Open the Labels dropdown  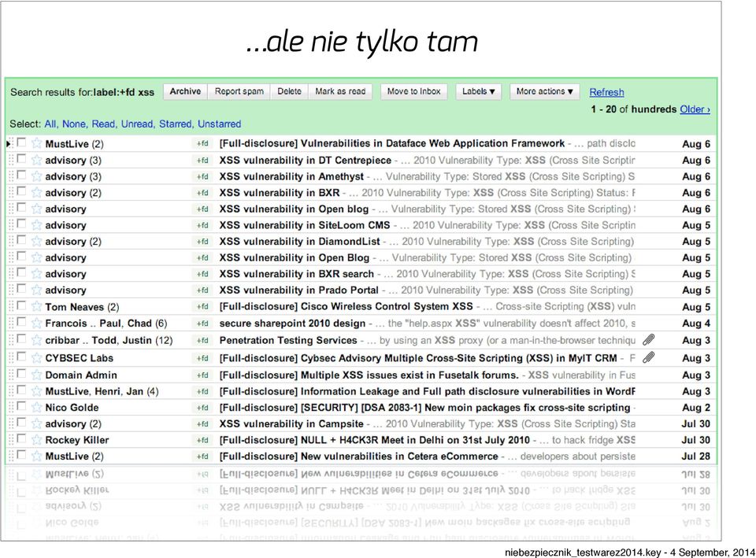(478, 91)
